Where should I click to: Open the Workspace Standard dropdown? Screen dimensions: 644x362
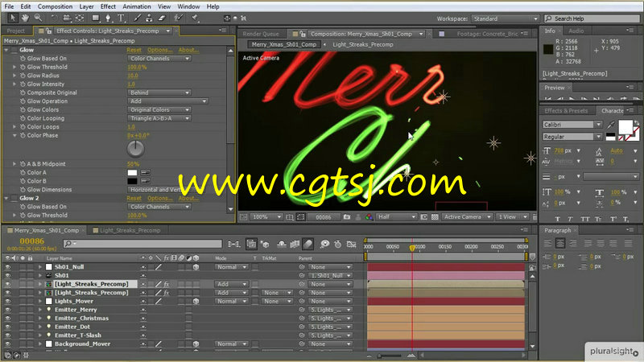pos(506,19)
